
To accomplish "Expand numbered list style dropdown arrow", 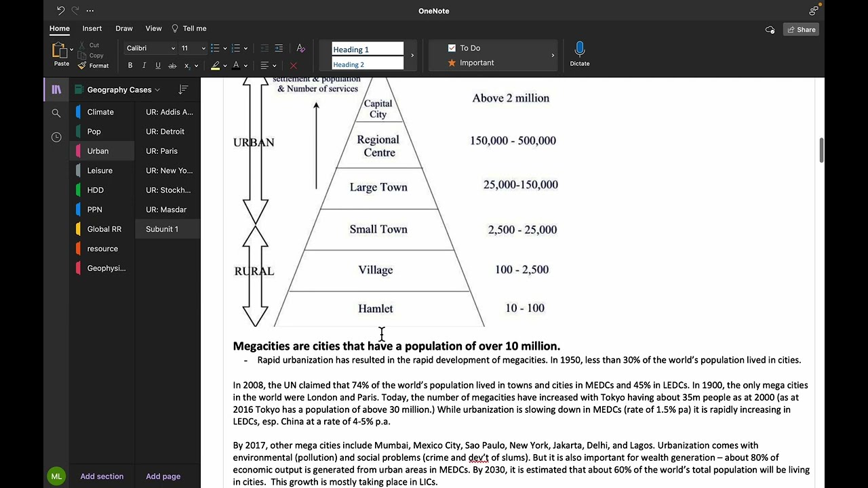I will pos(245,48).
